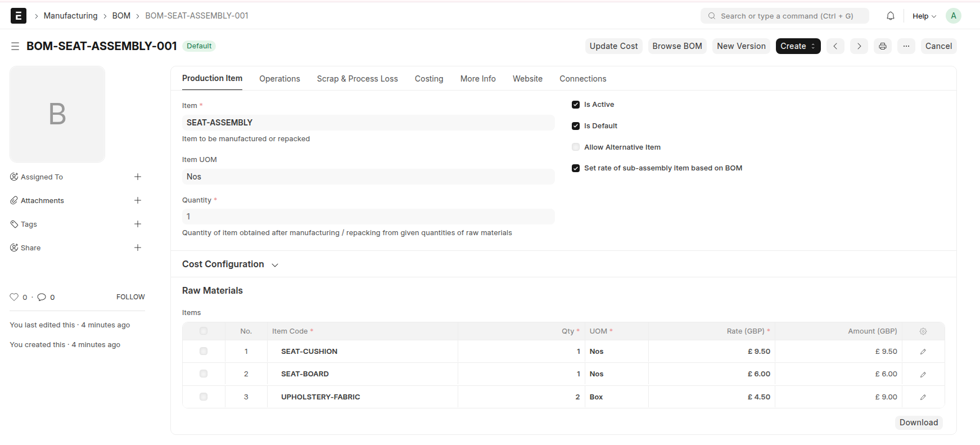The height and width of the screenshot is (445, 980).
Task: Select the UPHOLSTERY-FABRIC row checkbox
Action: point(204,397)
